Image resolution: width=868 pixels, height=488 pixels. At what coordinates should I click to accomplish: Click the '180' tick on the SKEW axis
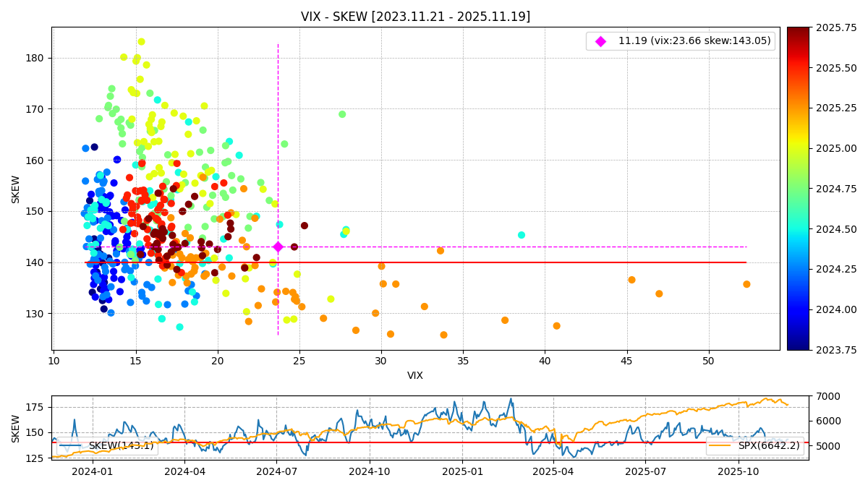(35, 58)
